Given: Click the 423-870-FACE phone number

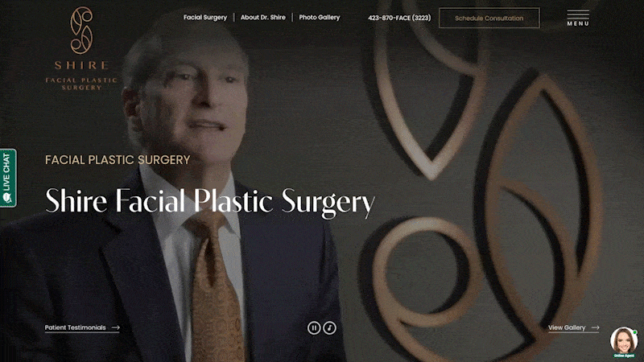Looking at the screenshot, I should tap(399, 18).
